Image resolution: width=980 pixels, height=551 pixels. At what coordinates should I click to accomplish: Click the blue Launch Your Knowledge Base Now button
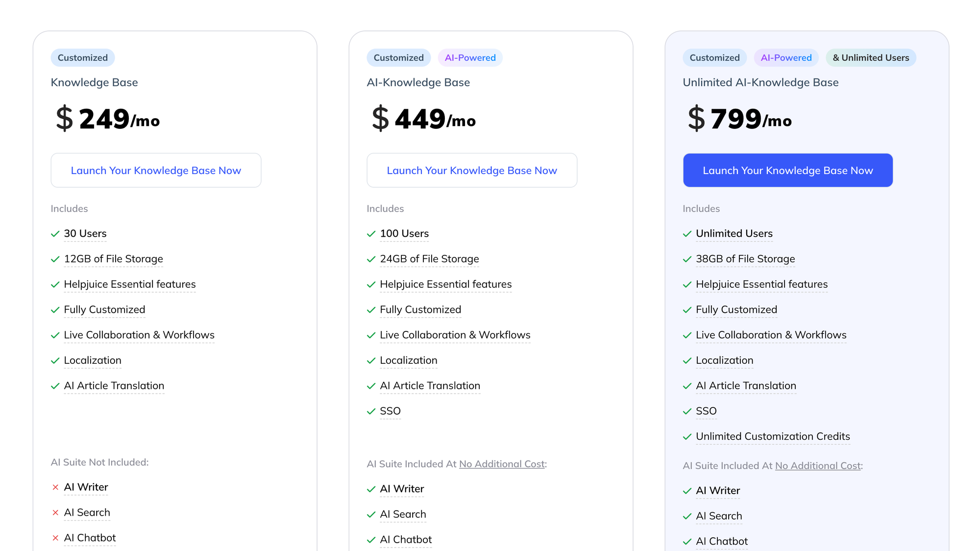click(x=787, y=170)
